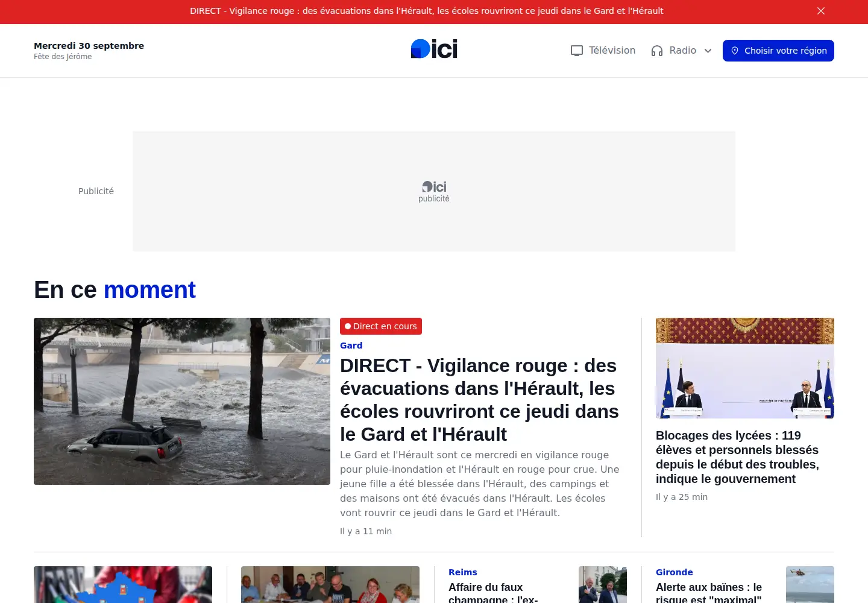
Task: Close the red DIRECT alert banner
Action: click(x=821, y=11)
